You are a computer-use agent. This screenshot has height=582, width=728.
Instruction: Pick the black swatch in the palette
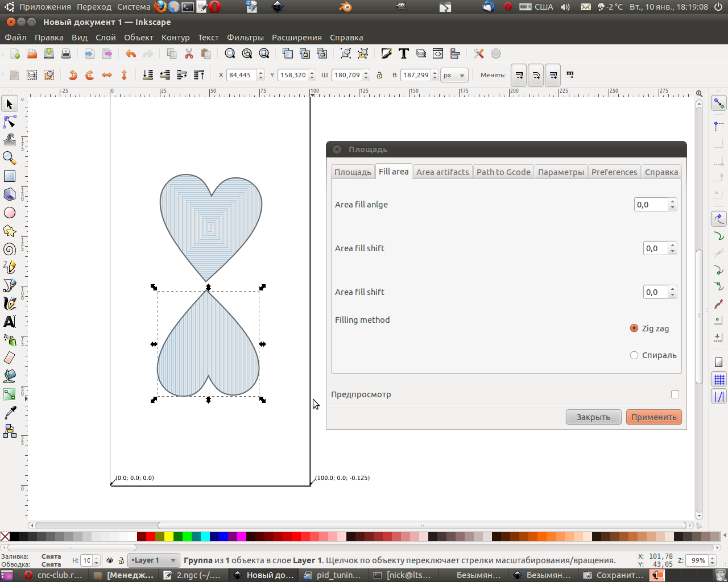point(14,537)
